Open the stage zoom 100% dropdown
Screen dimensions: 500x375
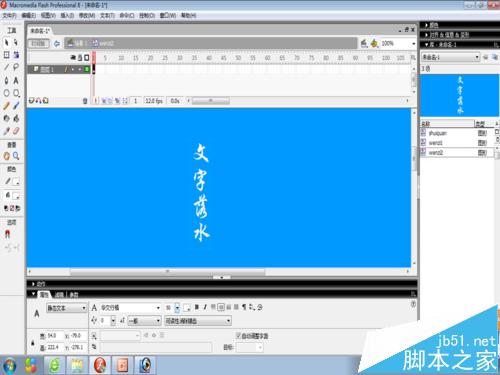click(x=414, y=44)
